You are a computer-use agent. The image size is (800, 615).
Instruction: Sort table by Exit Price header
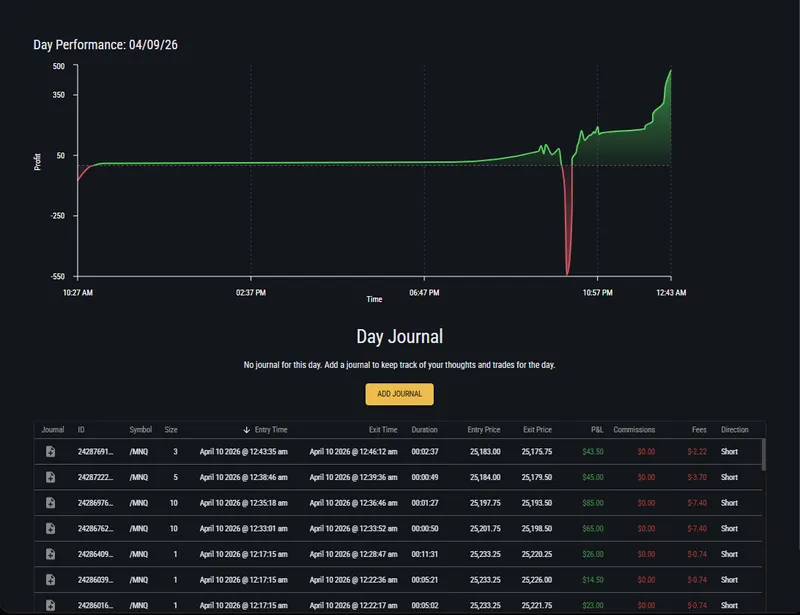click(537, 430)
